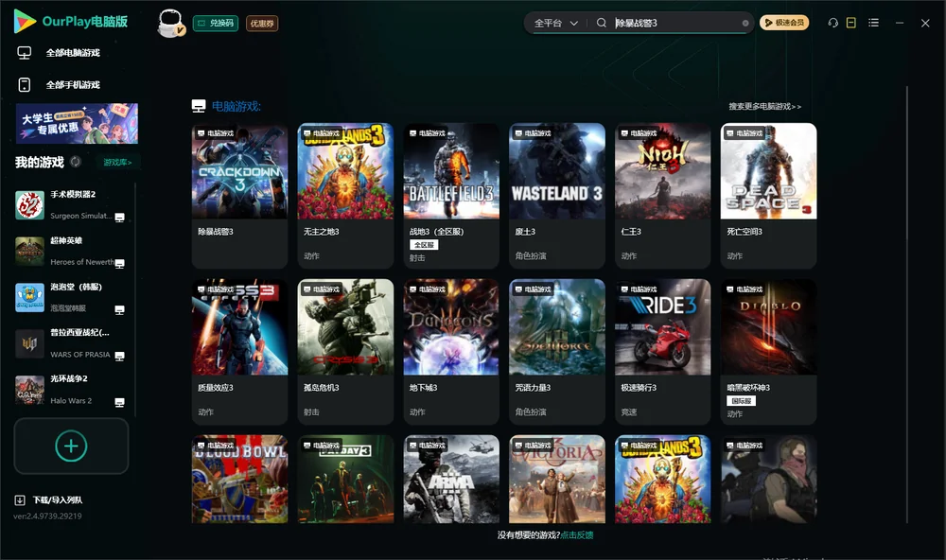Click the yellow mini-mode window icon
This screenshot has height=560, width=946.
click(x=851, y=23)
